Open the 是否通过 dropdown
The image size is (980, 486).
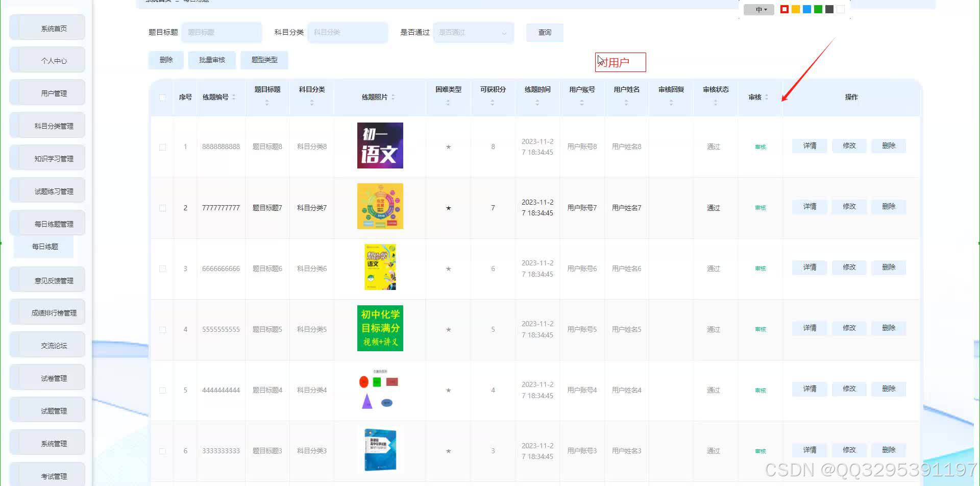pyautogui.click(x=472, y=32)
